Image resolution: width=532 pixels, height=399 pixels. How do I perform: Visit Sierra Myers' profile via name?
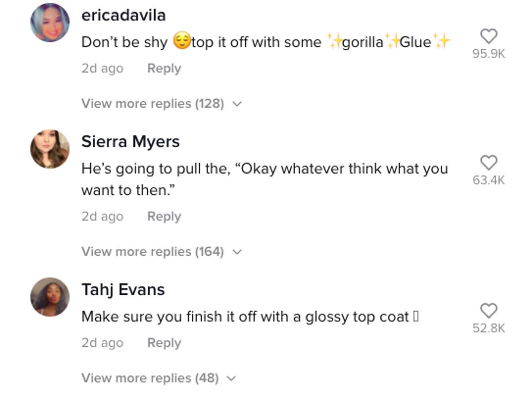click(130, 142)
